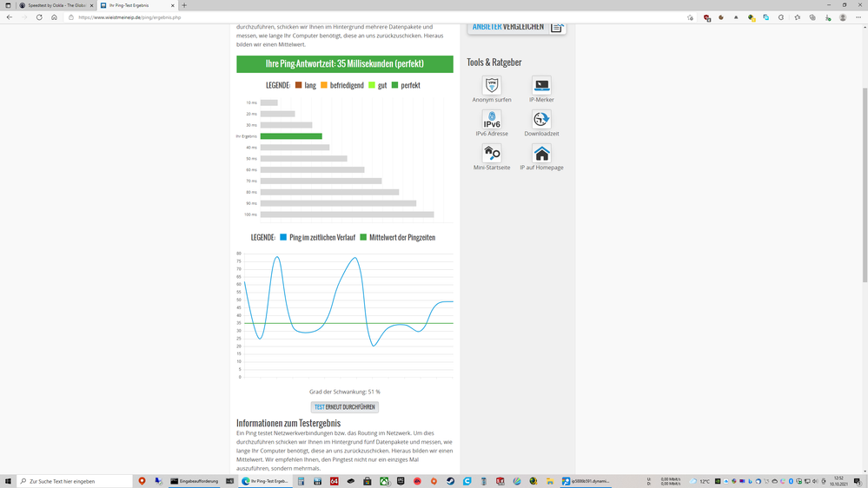Screen dimensions: 868x488
Task: Click the 'Tools & Ratgeber' heading
Action: (x=494, y=63)
